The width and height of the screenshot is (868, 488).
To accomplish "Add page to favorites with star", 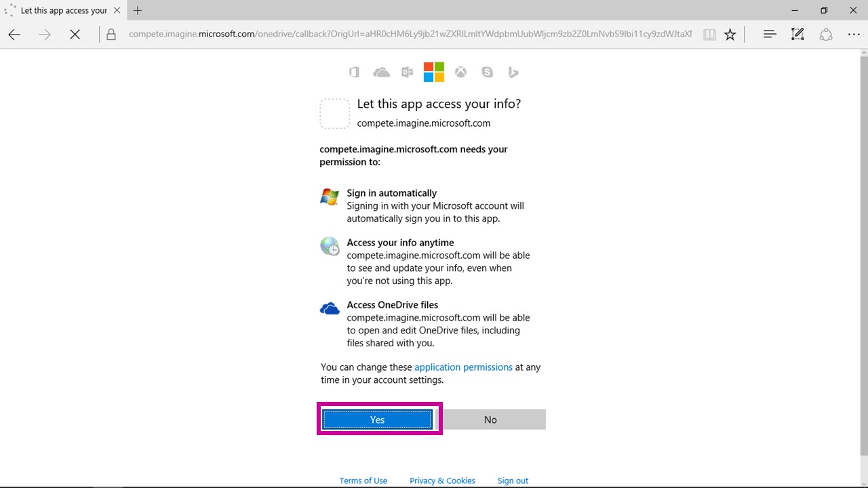I will pyautogui.click(x=730, y=35).
